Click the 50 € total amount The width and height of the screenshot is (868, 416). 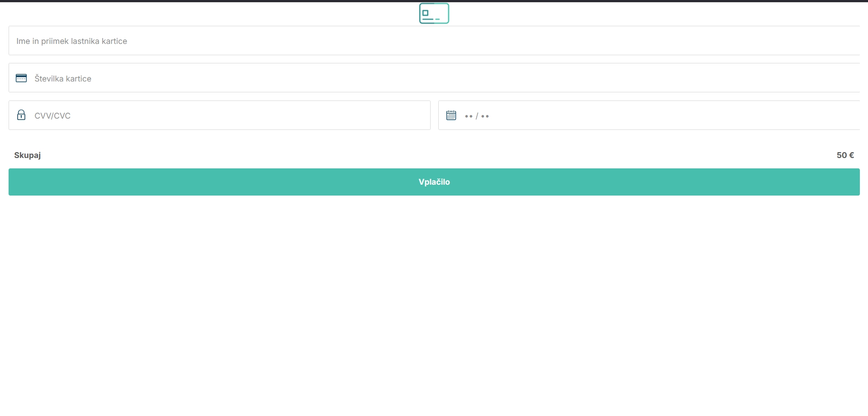(845, 155)
